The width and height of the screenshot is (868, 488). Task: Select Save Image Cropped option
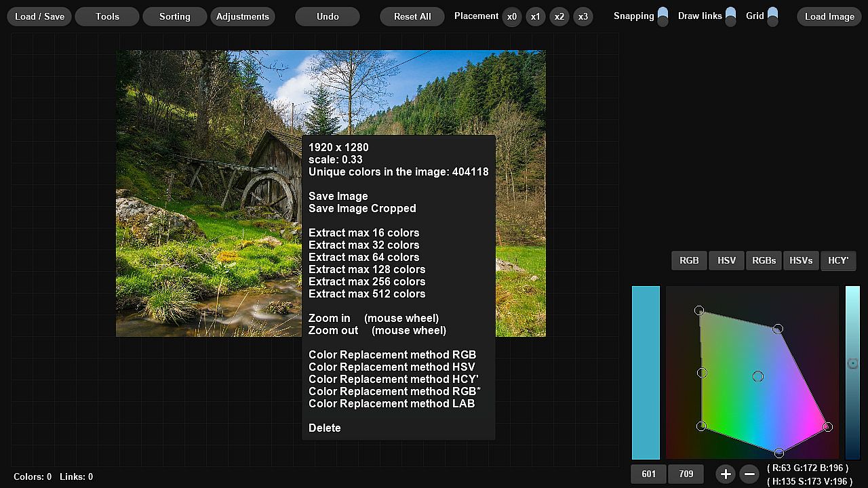click(x=362, y=208)
